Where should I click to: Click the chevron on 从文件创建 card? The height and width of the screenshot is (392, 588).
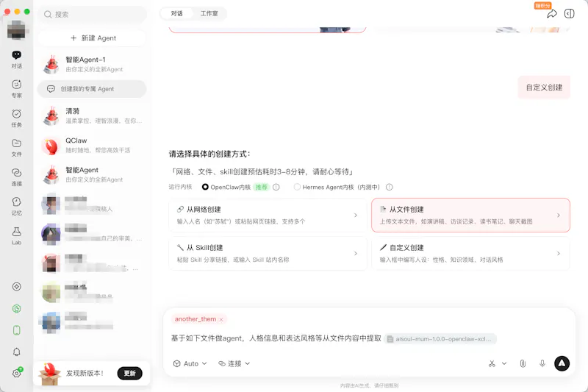tap(559, 215)
